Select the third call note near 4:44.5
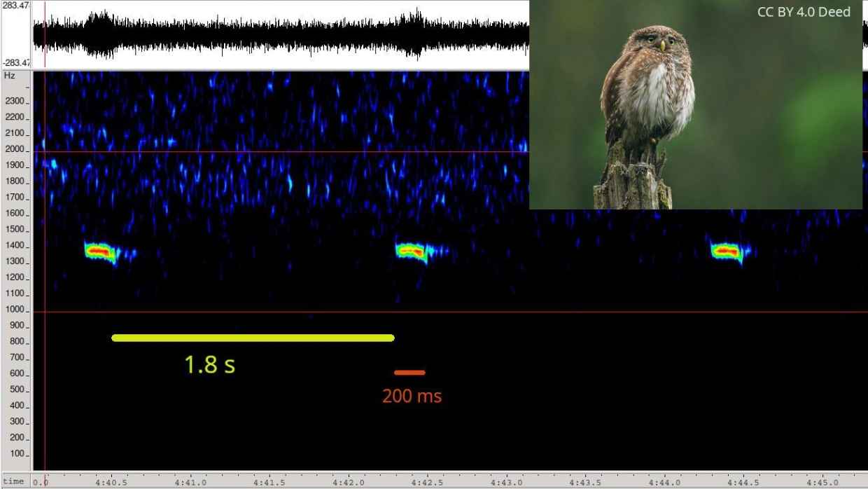The width and height of the screenshot is (868, 489). point(727,251)
